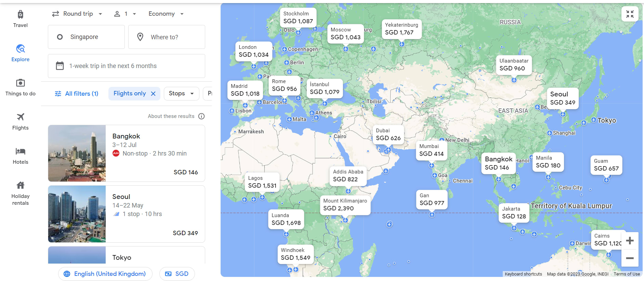This screenshot has height=281, width=644.
Task: Click the globe language icon
Action: pyautogui.click(x=67, y=274)
